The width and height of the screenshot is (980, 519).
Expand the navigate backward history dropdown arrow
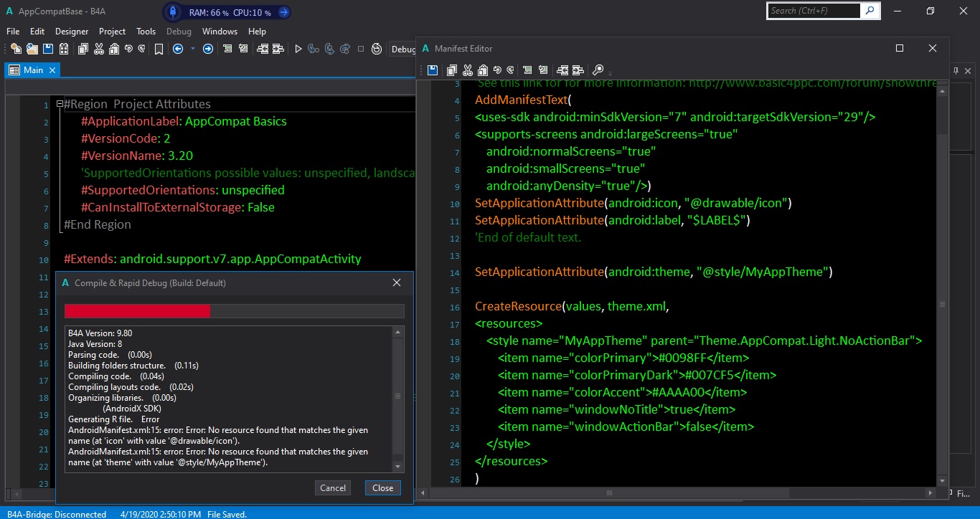192,49
